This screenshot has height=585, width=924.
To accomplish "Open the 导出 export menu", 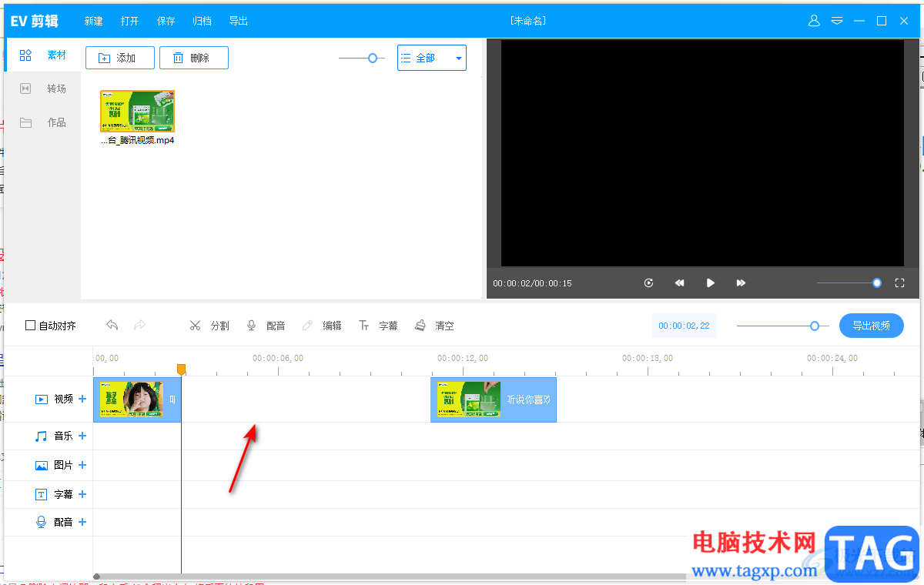I will (x=239, y=21).
